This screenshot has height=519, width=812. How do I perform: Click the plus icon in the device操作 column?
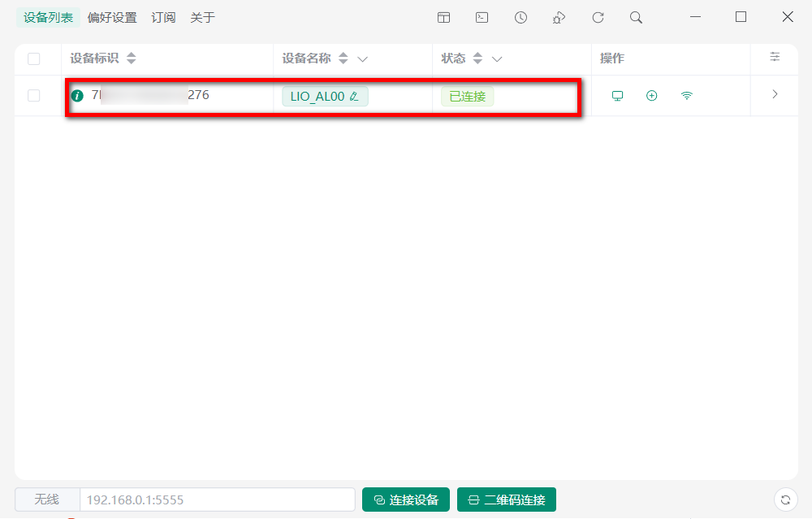(x=652, y=95)
